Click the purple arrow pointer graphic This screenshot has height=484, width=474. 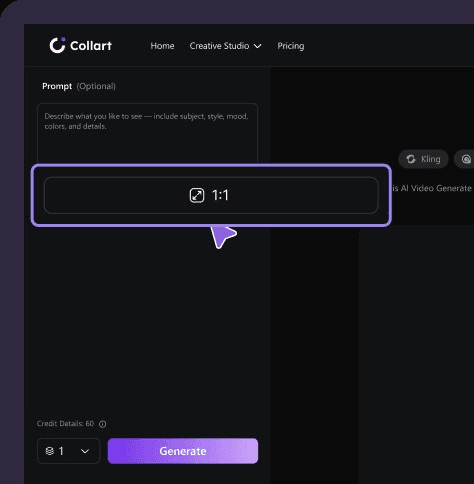coord(223,236)
